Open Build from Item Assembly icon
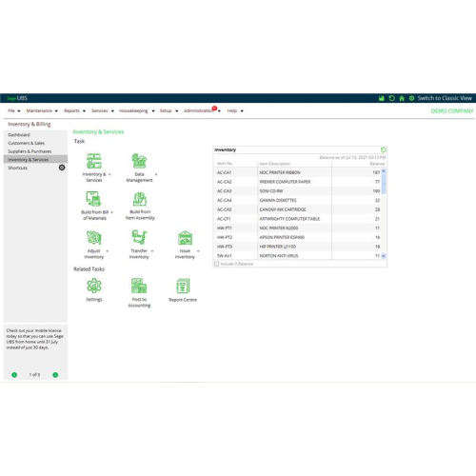The height and width of the screenshot is (476, 476). [x=140, y=199]
